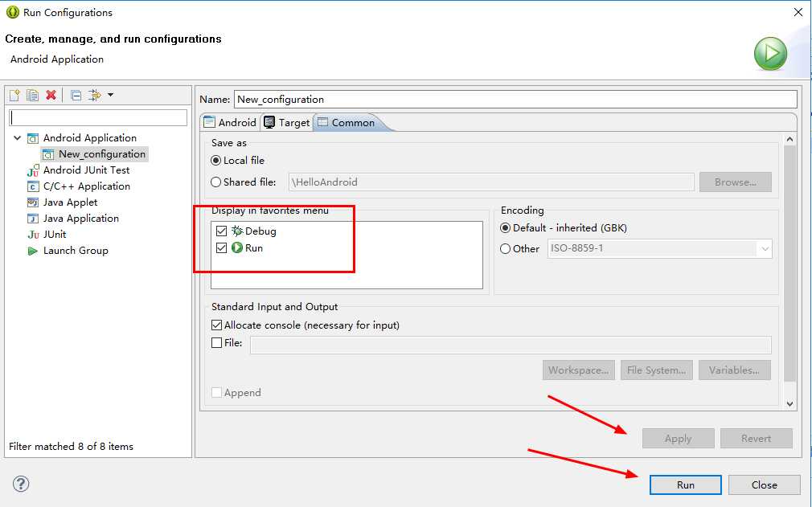
Task: Click the Collapse All icon
Action: (76, 95)
